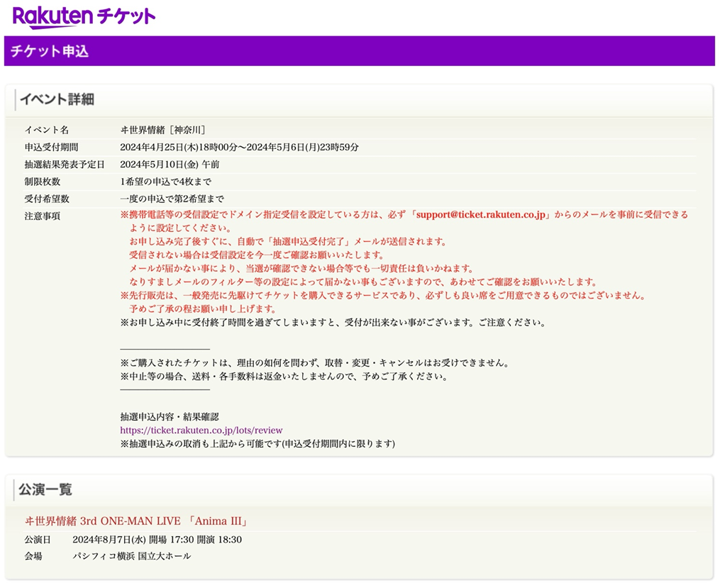Open the ticket.rakuten.co.jp/lots/review link
Screen dimensions: 720x588
(201, 430)
